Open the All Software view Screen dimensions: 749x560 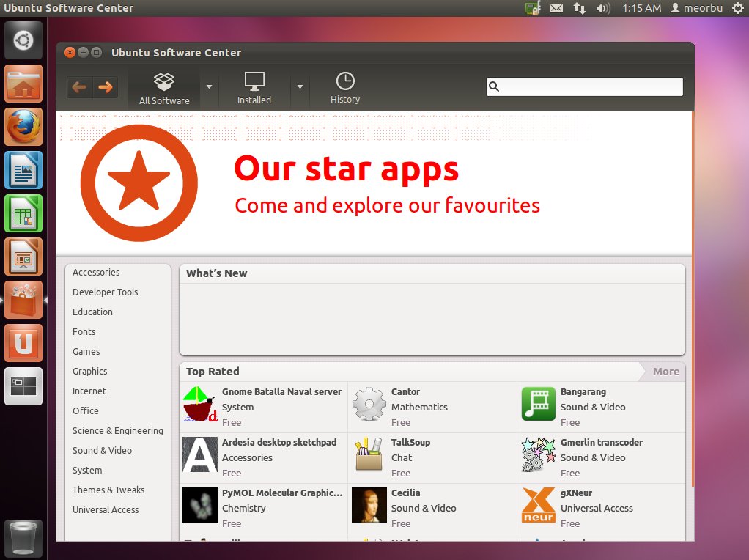[164, 89]
